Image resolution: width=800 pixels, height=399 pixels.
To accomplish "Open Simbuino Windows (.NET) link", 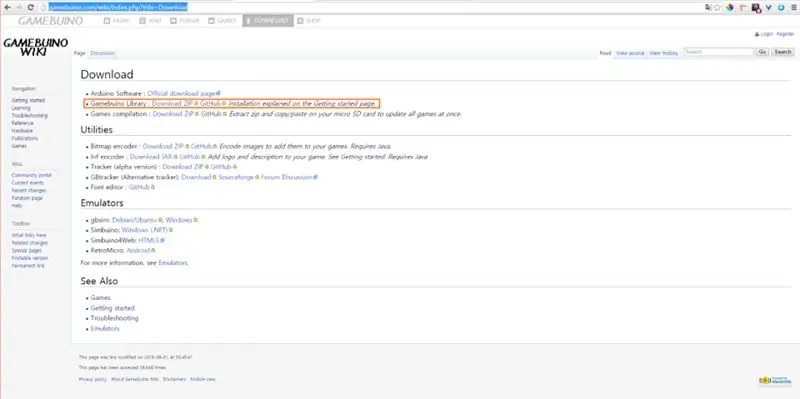I will [x=144, y=230].
